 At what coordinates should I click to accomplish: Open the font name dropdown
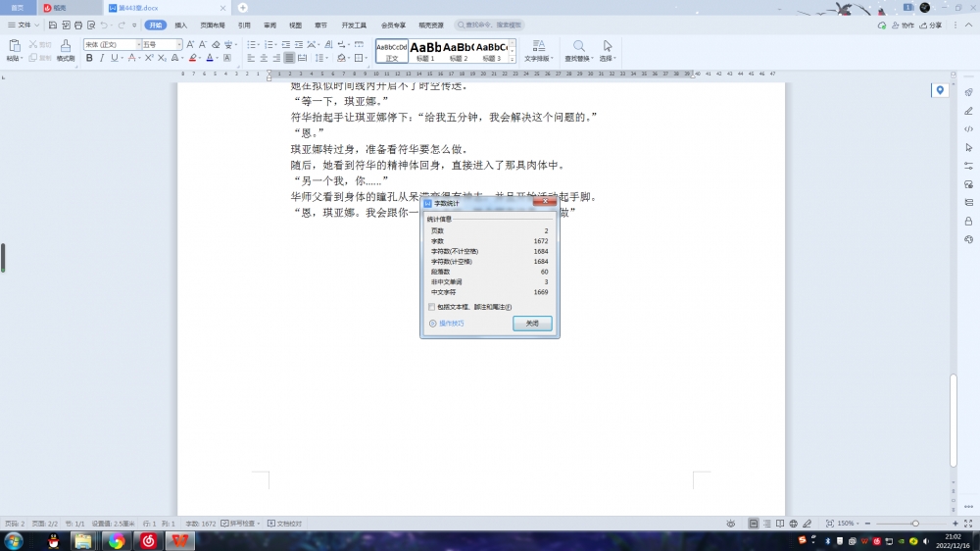click(x=138, y=44)
